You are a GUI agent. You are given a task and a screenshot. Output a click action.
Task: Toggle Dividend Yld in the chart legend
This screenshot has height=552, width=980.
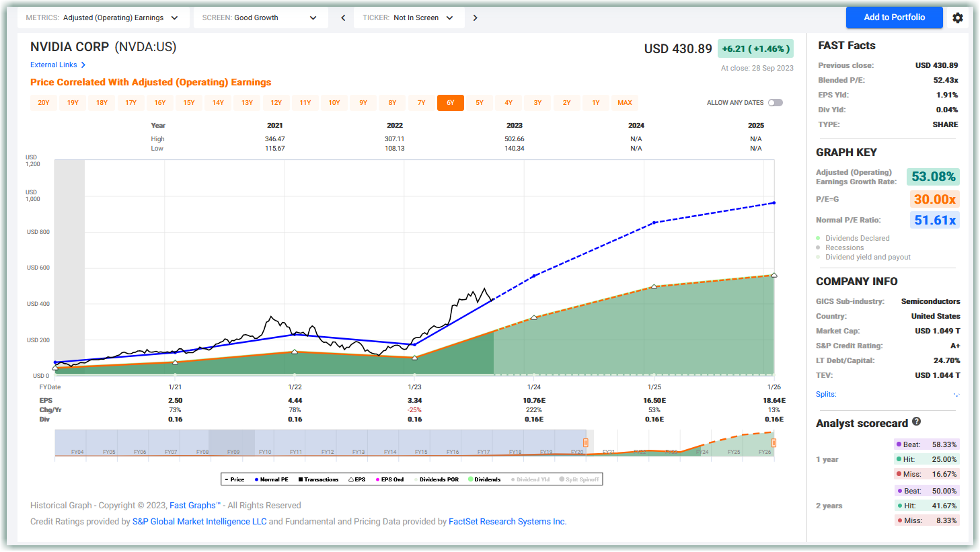click(531, 479)
